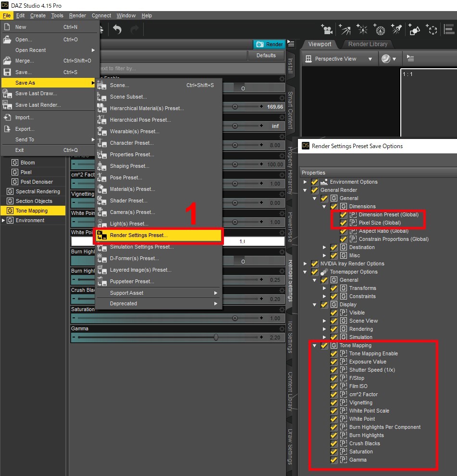Click the Create New Spotlight icon

tap(396, 29)
